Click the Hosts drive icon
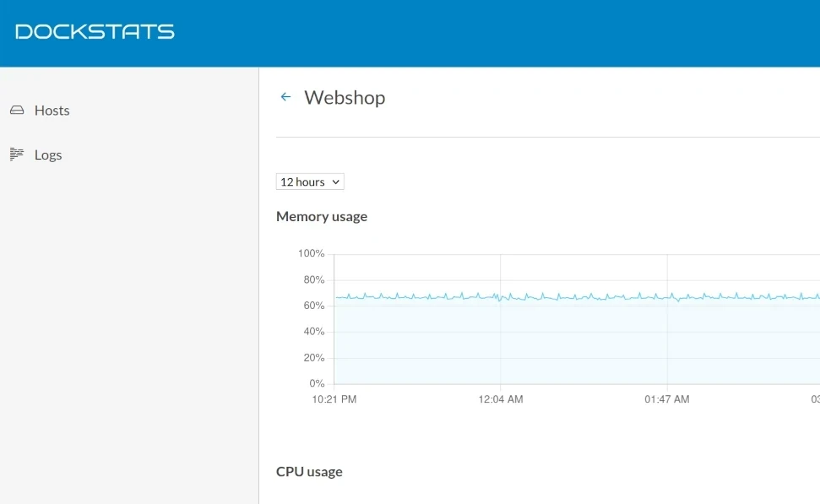The width and height of the screenshot is (820, 504). coord(17,111)
